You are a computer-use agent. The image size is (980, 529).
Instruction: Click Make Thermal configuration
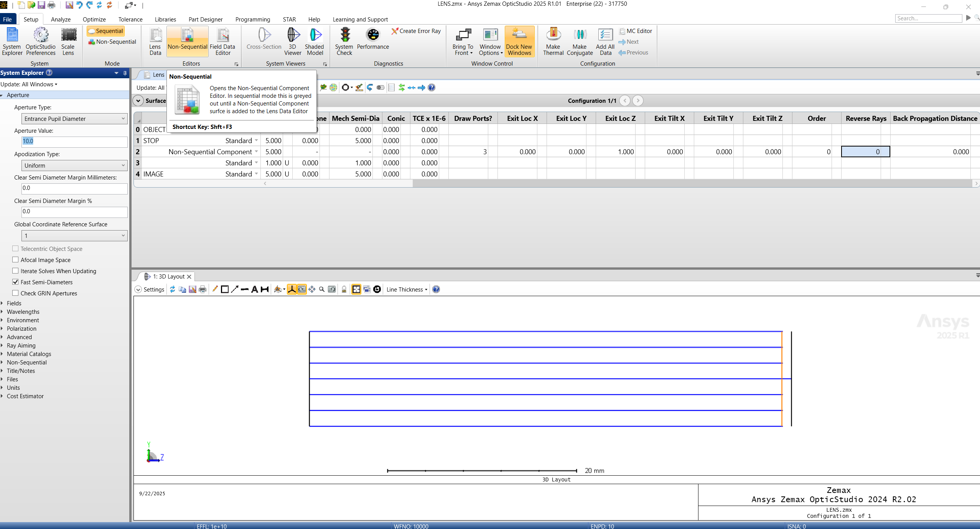(x=553, y=41)
